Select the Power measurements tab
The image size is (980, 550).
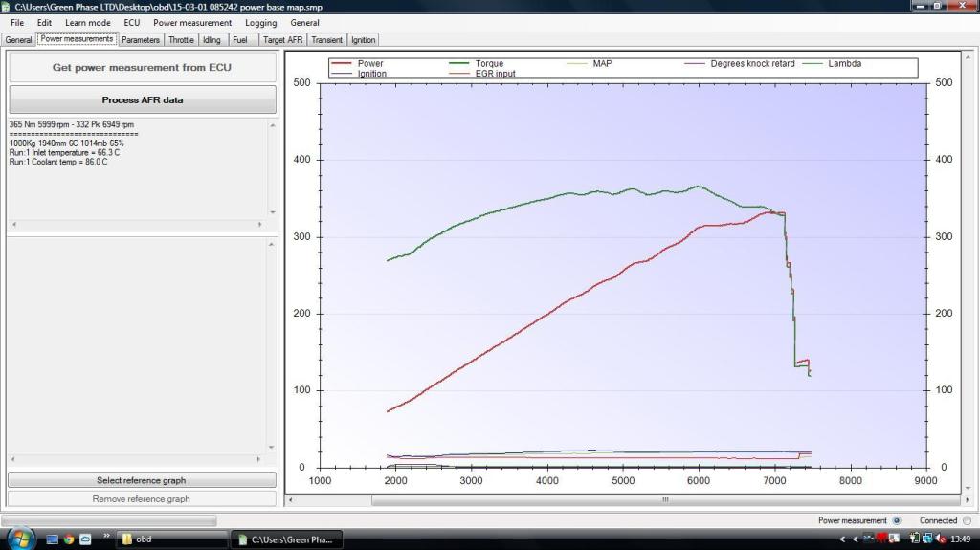(77, 39)
